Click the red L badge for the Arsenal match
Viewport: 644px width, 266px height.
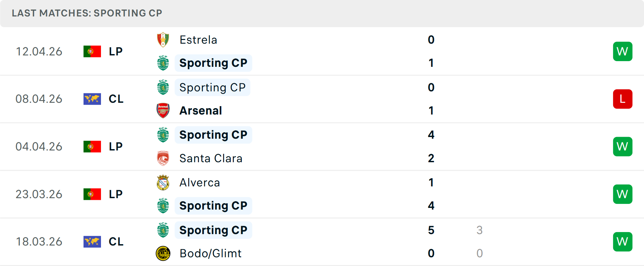point(623,99)
